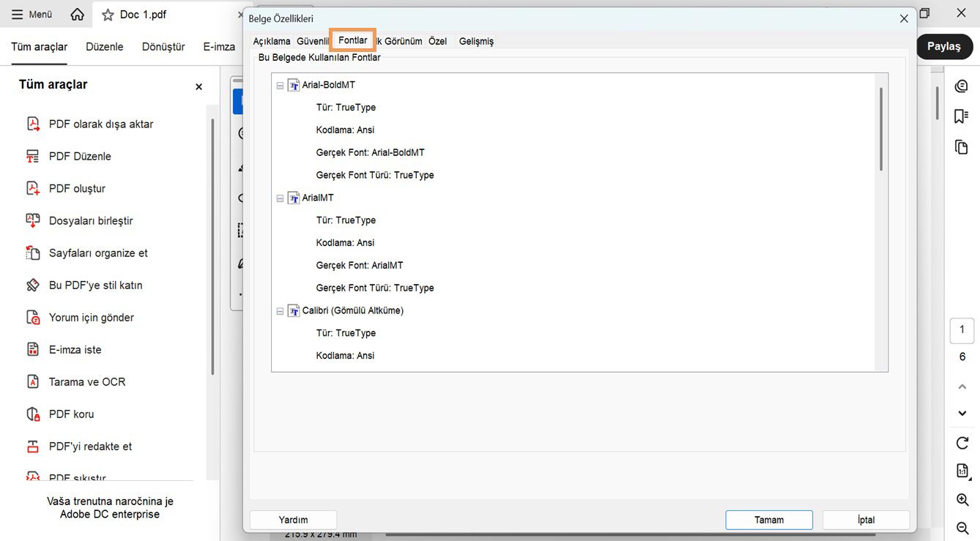Select the ArialMT font name
Viewport: 980px width, 541px height.
point(318,198)
